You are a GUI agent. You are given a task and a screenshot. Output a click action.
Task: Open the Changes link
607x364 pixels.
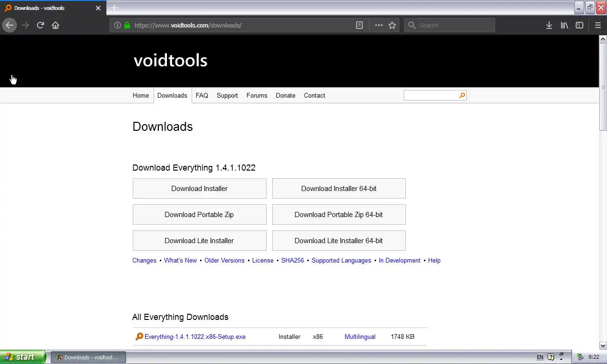point(144,260)
